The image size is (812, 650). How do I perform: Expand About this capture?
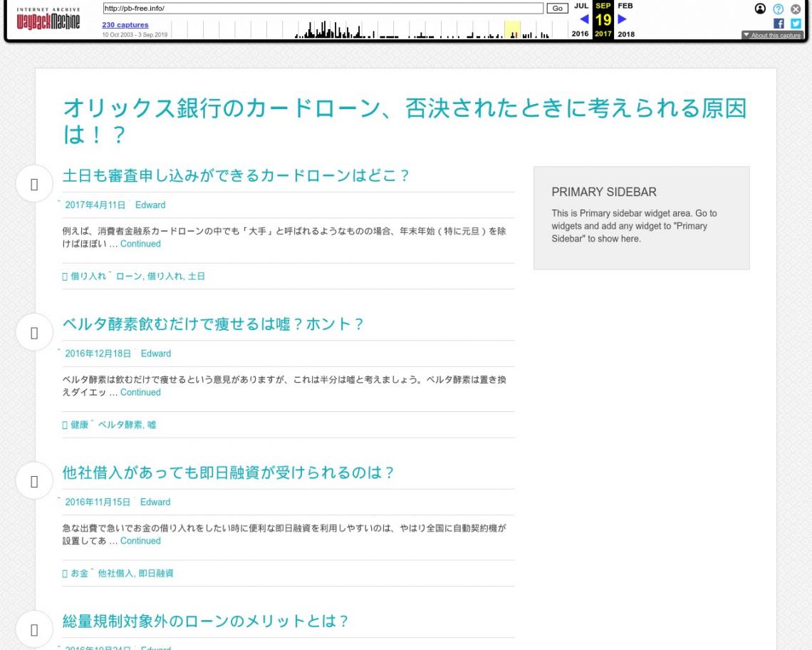[772, 35]
